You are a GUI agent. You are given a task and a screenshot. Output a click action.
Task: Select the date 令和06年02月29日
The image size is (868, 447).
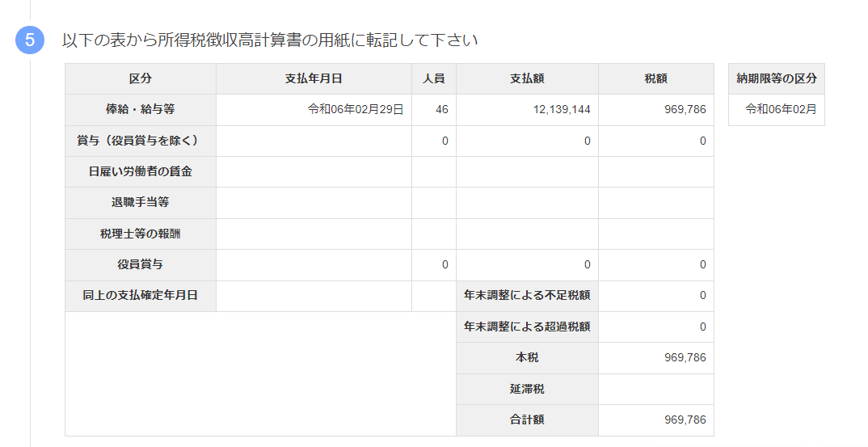coord(356,110)
